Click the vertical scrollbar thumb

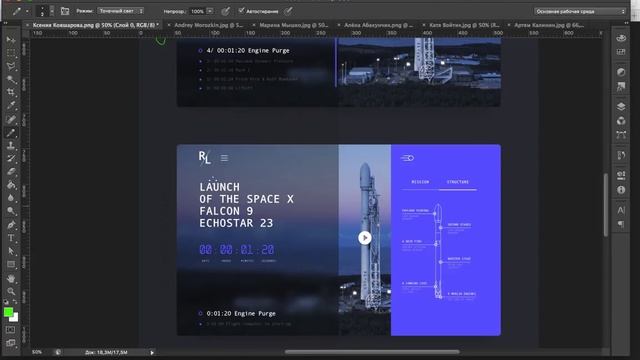[606, 204]
